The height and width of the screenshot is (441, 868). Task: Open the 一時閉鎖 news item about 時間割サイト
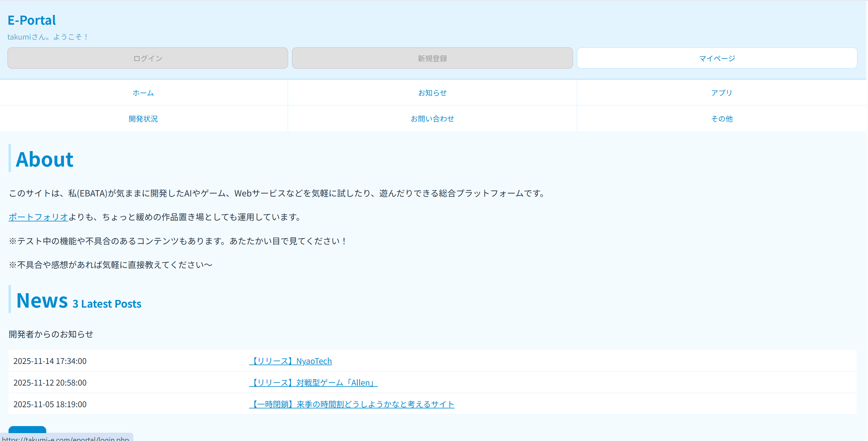click(x=352, y=404)
